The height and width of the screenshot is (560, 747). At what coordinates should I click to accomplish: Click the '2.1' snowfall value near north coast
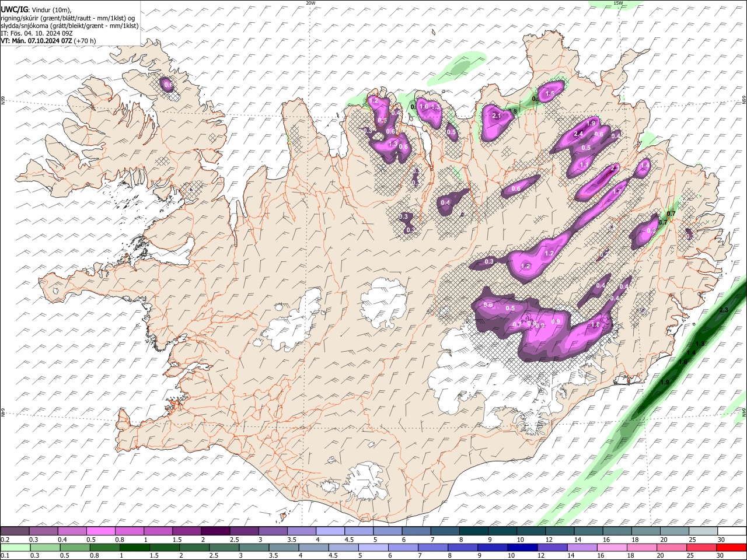pyautogui.click(x=497, y=116)
